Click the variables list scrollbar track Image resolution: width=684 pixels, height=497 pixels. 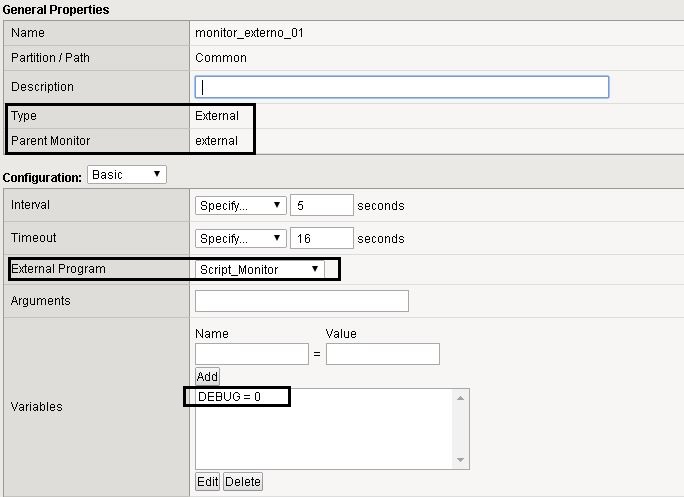tap(461, 430)
